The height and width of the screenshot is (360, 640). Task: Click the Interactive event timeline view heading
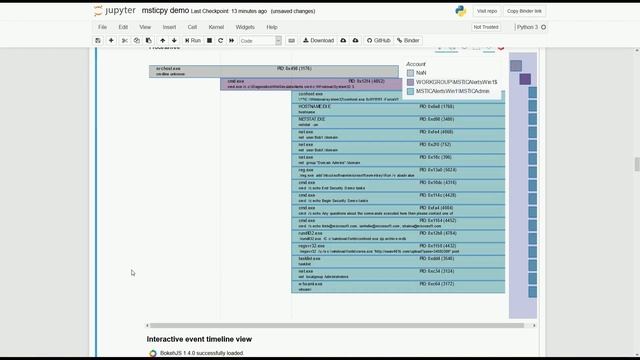point(199,339)
